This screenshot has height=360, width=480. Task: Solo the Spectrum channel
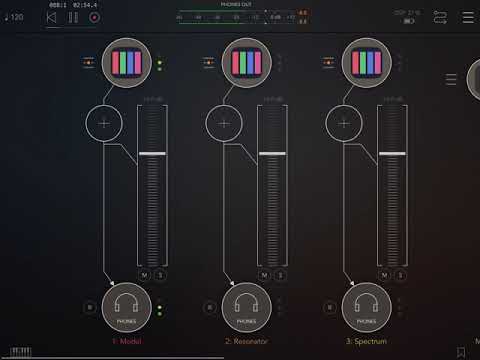point(400,276)
